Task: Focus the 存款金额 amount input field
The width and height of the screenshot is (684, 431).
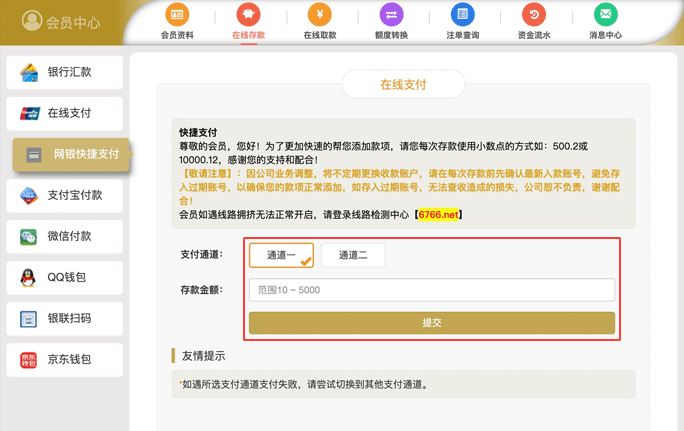Action: [431, 290]
